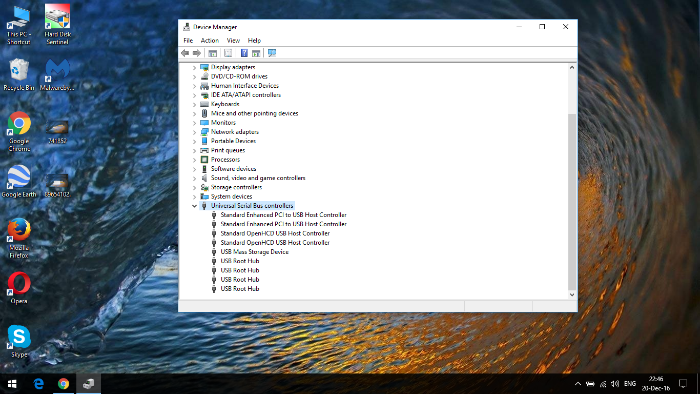Viewport: 700px width, 394px height.
Task: Open Microsoft Edge in the taskbar
Action: pos(39,384)
